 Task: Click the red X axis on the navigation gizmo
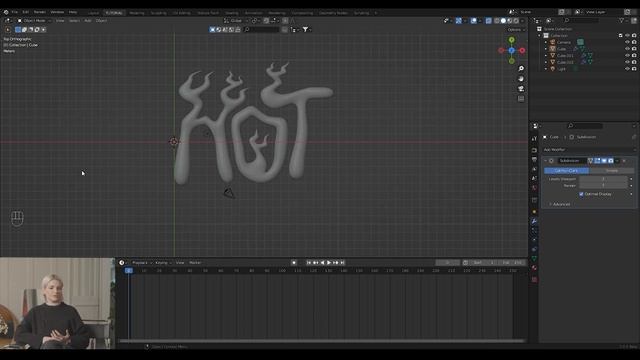(522, 50)
